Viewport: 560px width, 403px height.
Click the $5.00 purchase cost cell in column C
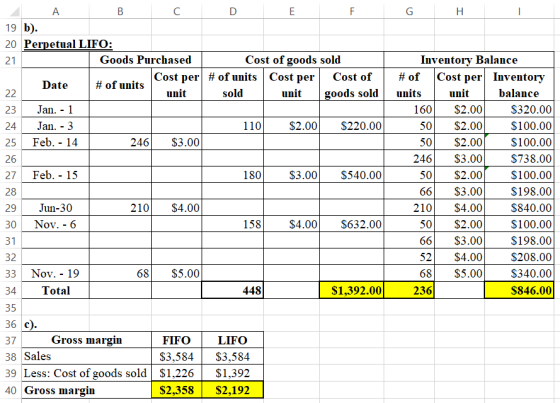(176, 274)
